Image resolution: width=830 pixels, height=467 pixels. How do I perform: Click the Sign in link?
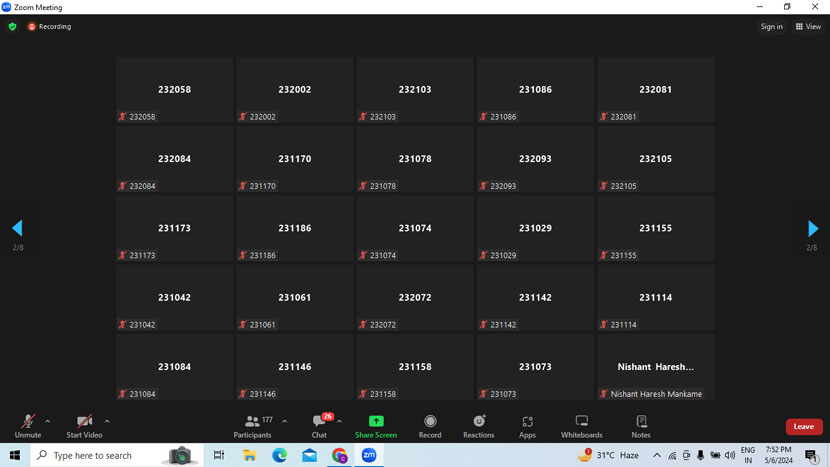771,27
